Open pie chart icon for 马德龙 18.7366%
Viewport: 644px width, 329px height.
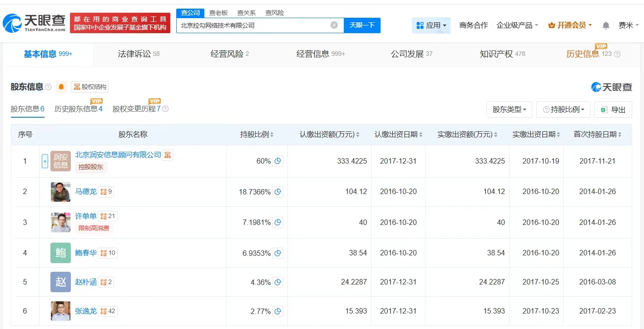point(278,192)
